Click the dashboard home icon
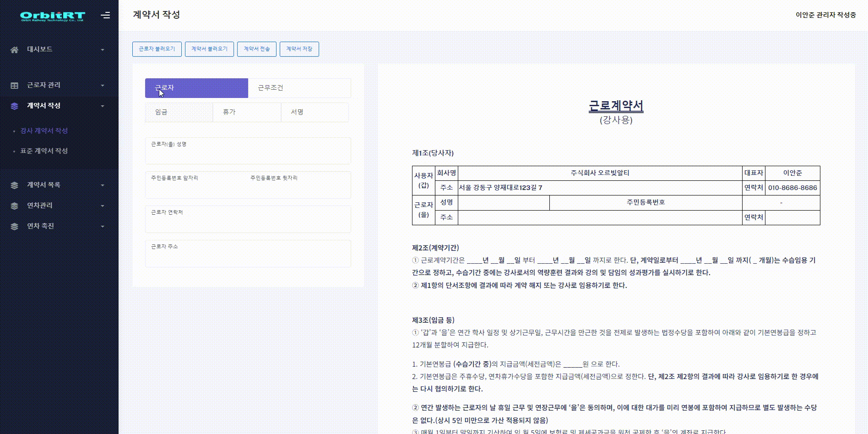The height and width of the screenshot is (434, 868). [x=15, y=49]
